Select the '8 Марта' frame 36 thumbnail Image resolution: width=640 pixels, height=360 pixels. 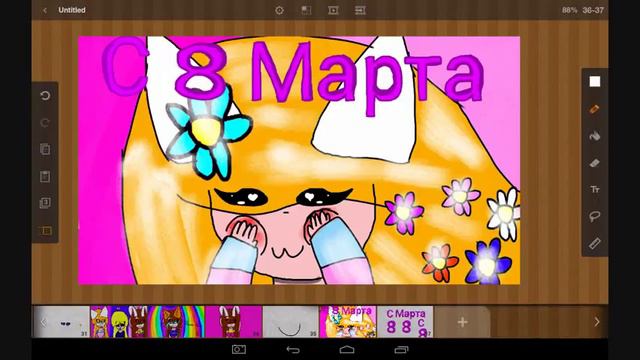pyautogui.click(x=348, y=322)
